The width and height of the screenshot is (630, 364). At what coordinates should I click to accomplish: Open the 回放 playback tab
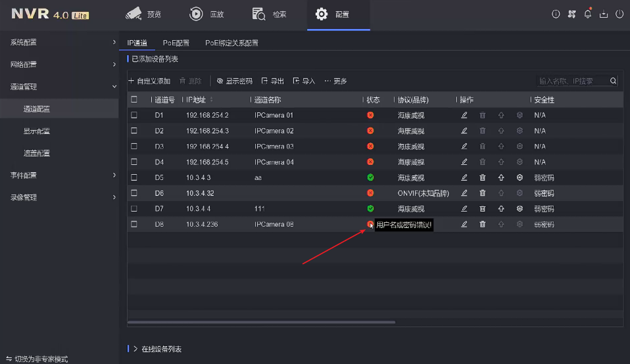pyautogui.click(x=206, y=14)
